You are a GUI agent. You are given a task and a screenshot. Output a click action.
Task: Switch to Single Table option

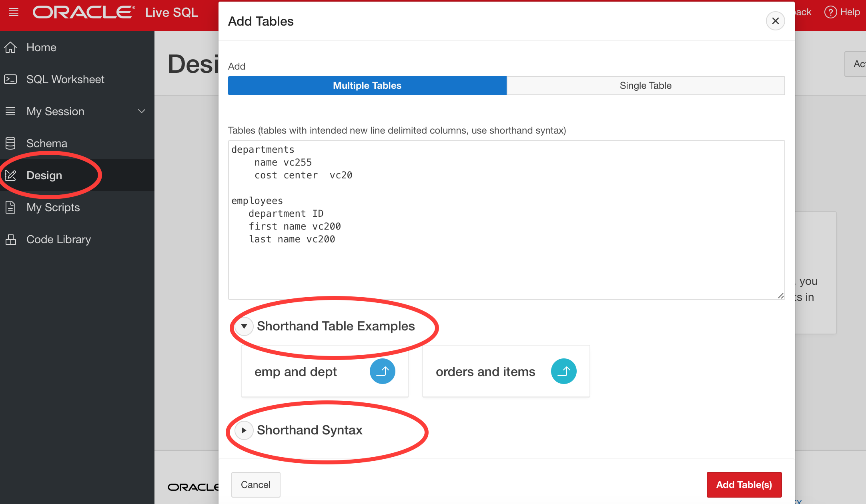click(x=645, y=86)
